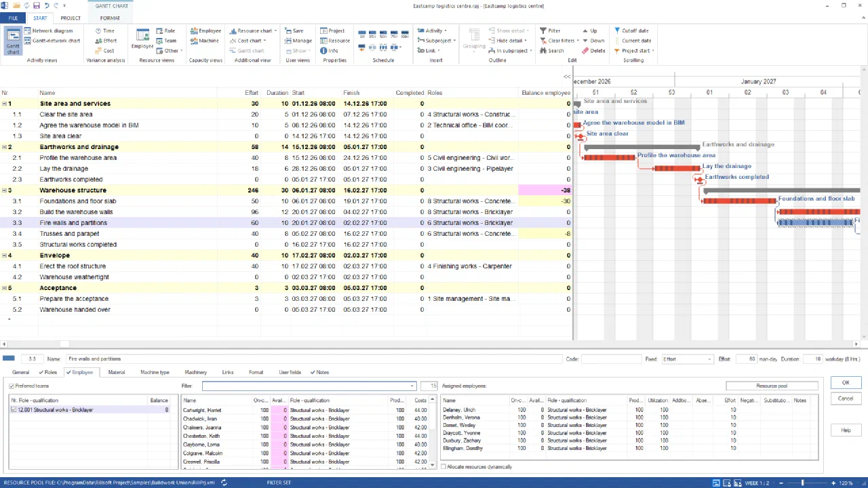Open the Machine type tab

click(155, 372)
